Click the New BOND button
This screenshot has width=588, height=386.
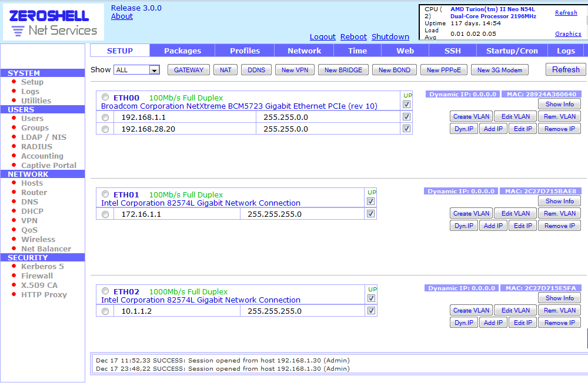(x=394, y=70)
